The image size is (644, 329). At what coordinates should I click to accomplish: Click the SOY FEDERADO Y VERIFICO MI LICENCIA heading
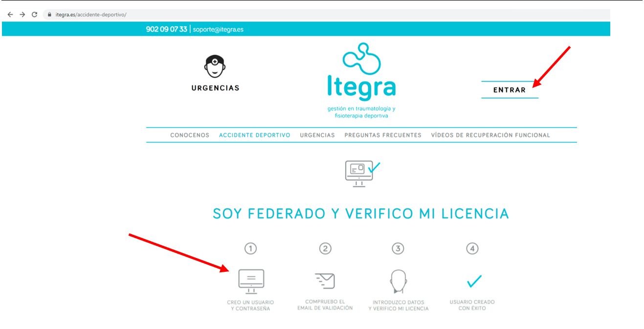pyautogui.click(x=361, y=214)
